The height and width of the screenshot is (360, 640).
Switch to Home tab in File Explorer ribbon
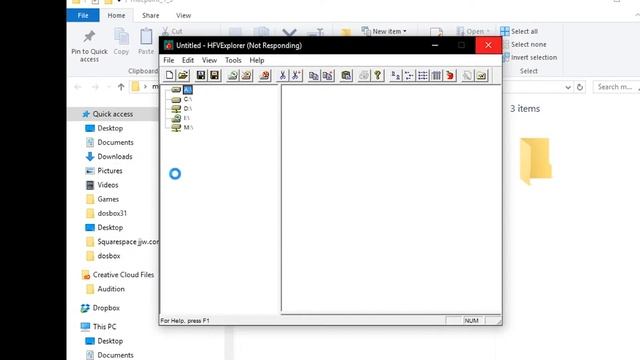point(116,16)
